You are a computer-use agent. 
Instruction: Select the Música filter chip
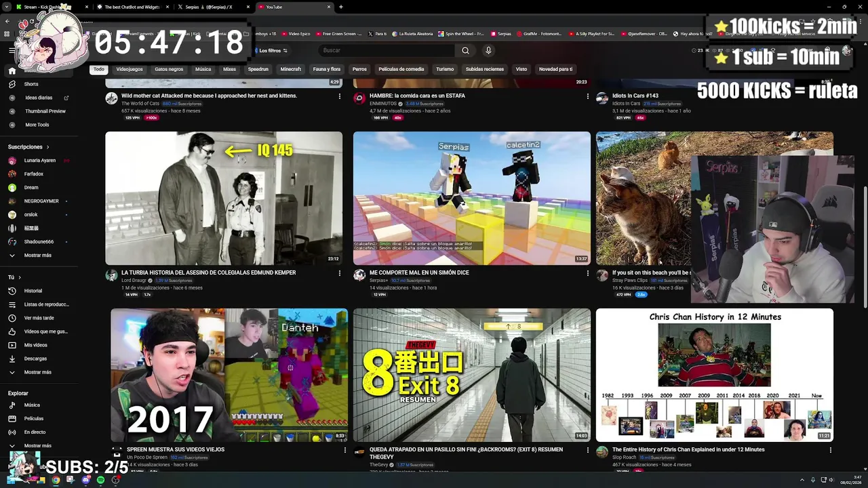[x=203, y=69]
